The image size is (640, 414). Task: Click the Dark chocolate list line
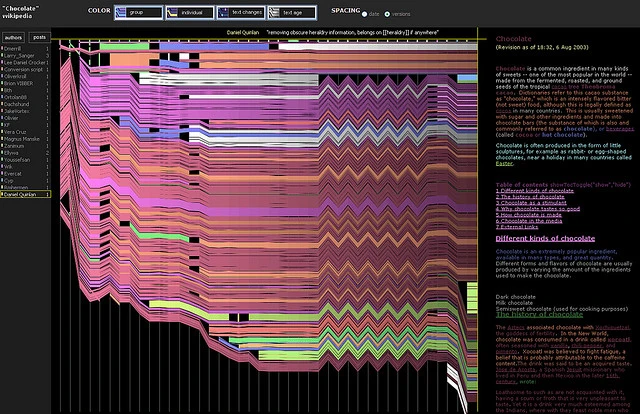(x=516, y=297)
